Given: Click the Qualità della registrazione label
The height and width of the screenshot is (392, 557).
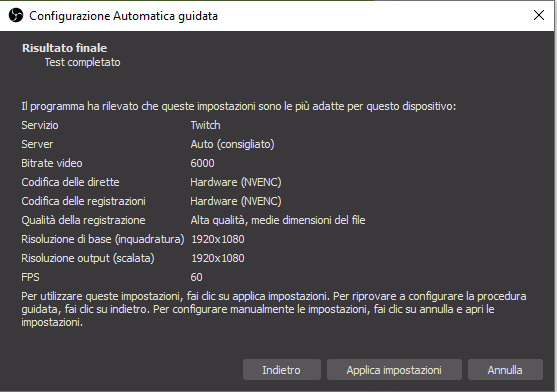Looking at the screenshot, I should coord(83,220).
